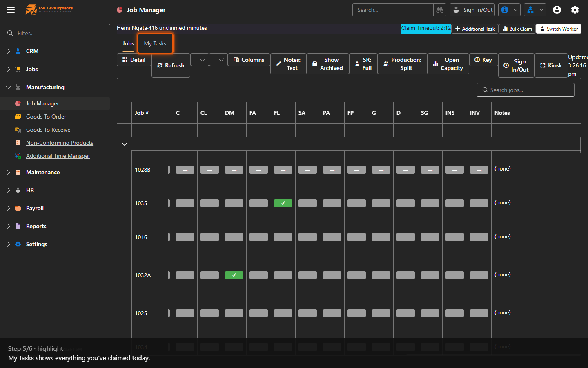This screenshot has width=588, height=368.
Task: Open the settings gear icon
Action: click(575, 10)
